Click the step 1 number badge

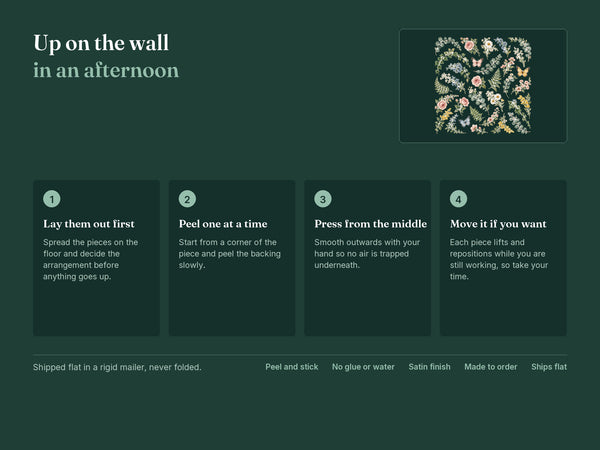click(x=52, y=199)
